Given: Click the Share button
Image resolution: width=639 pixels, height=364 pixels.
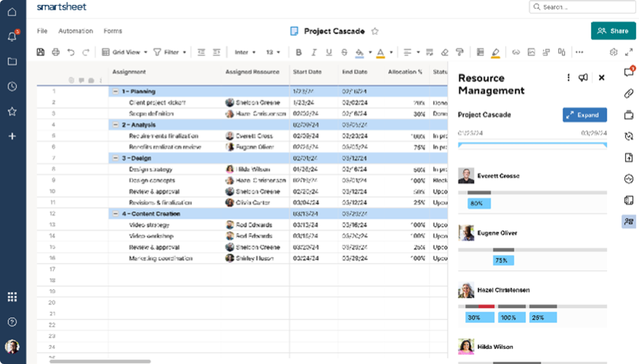Looking at the screenshot, I should pos(613,31).
